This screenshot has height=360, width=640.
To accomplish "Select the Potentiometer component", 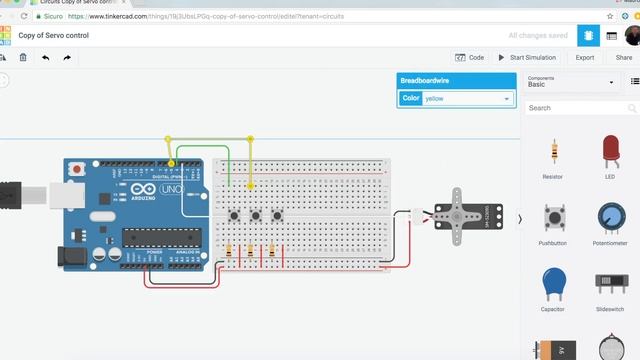I will coord(610,224).
